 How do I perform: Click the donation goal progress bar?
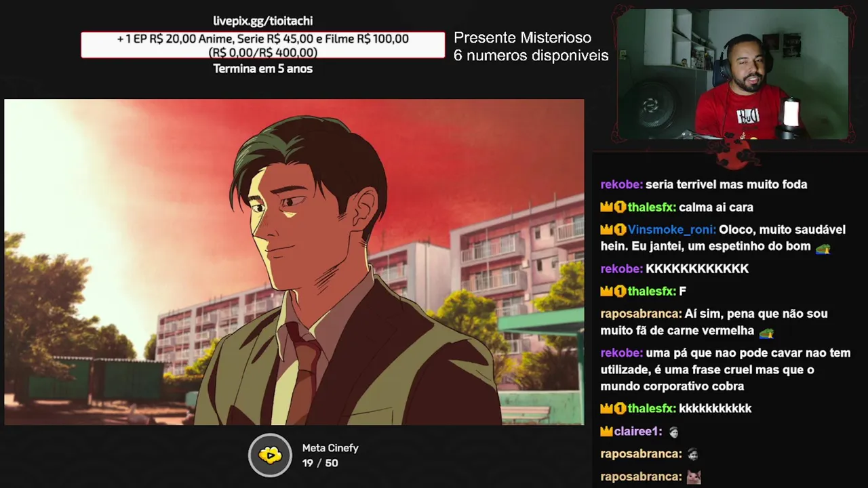(263, 45)
